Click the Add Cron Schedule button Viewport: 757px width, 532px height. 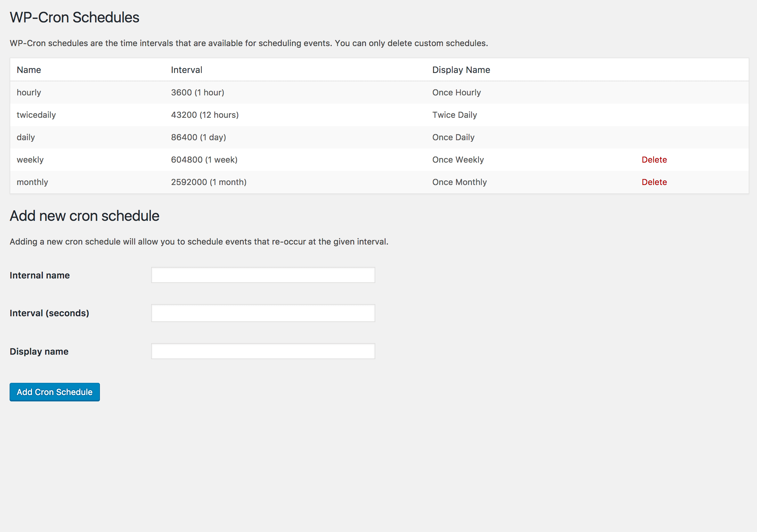(x=55, y=392)
